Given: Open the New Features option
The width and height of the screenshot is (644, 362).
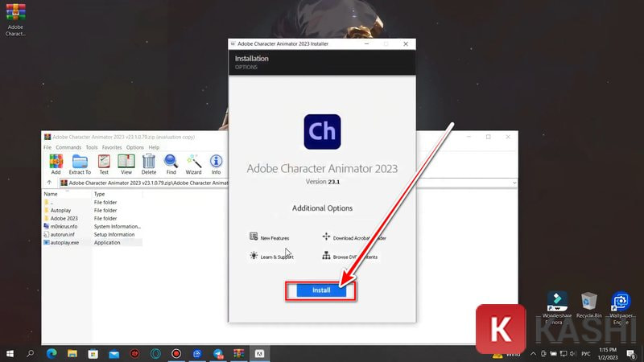Looking at the screenshot, I should coord(270,237).
